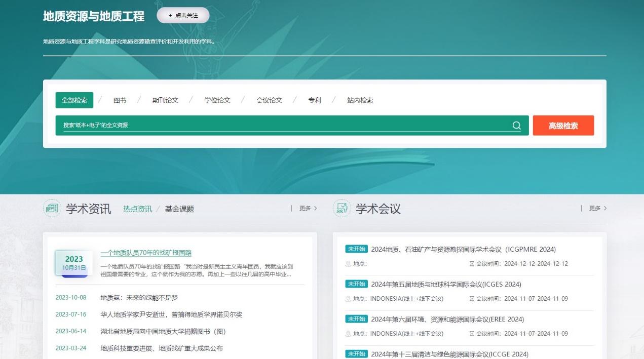This screenshot has width=644, height=359.
Task: Open ICGPMRE 2024 conference link
Action: tap(463, 249)
